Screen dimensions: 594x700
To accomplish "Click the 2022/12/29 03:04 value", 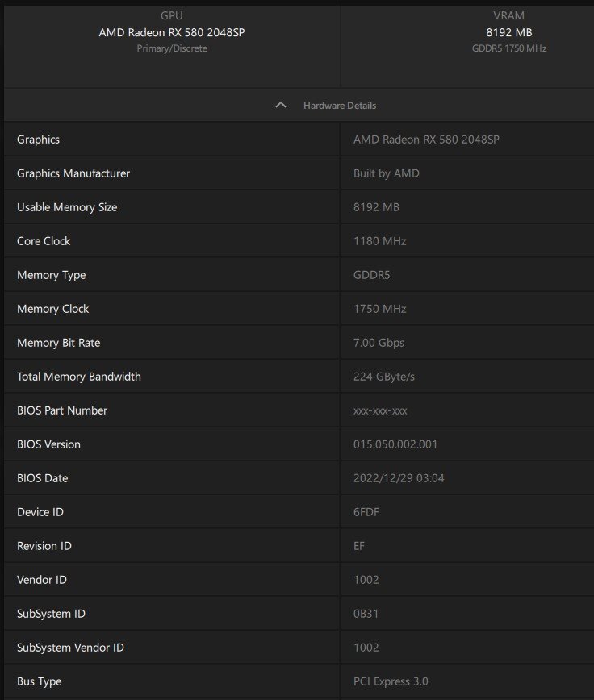I will pos(399,478).
